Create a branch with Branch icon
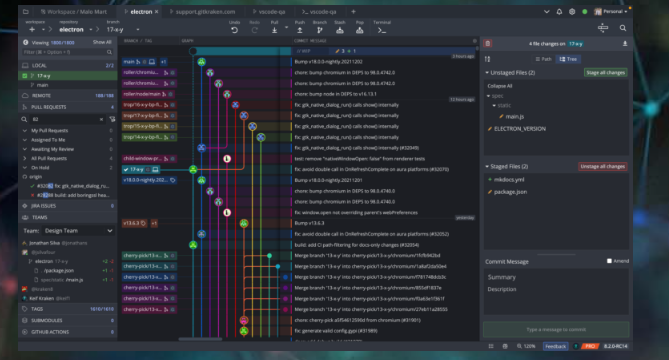Image resolution: width=669 pixels, height=360 pixels. (x=320, y=30)
